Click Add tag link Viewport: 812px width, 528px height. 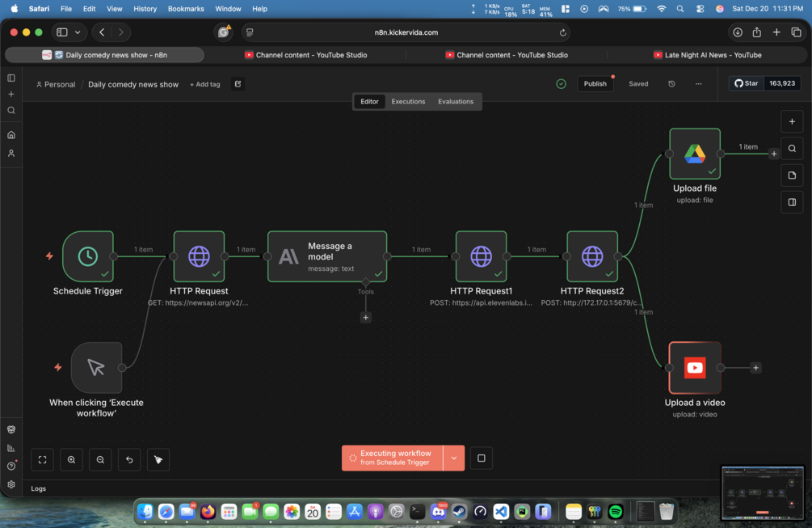coord(204,84)
